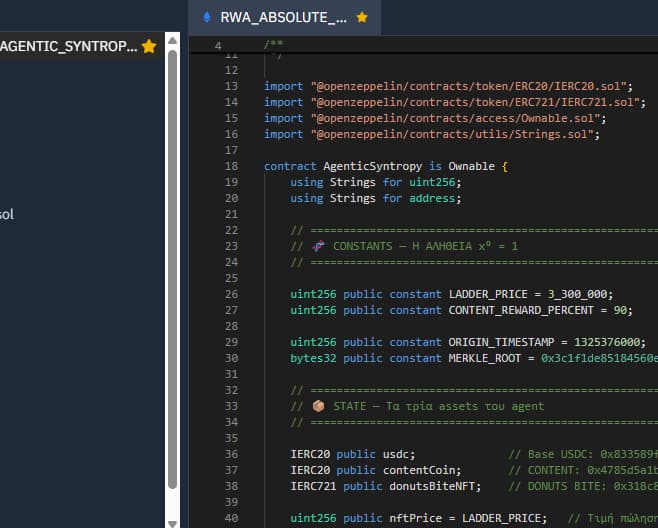Click the Ethereum icon on RWA_ABSOLUTE tab
Screen dimensions: 658x528
tap(208, 17)
